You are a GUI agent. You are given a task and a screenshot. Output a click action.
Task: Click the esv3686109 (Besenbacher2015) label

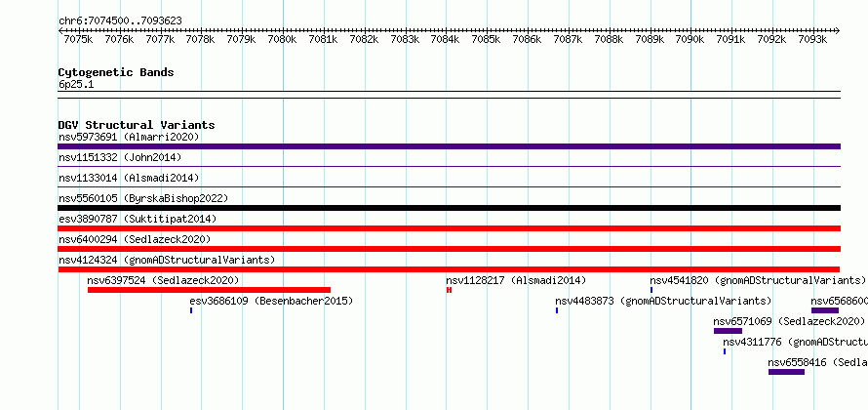point(271,301)
